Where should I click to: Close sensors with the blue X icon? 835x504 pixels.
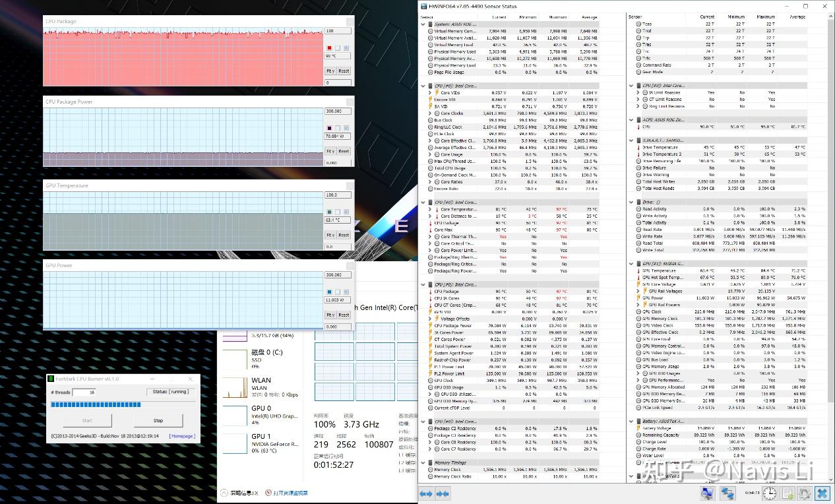(x=822, y=493)
